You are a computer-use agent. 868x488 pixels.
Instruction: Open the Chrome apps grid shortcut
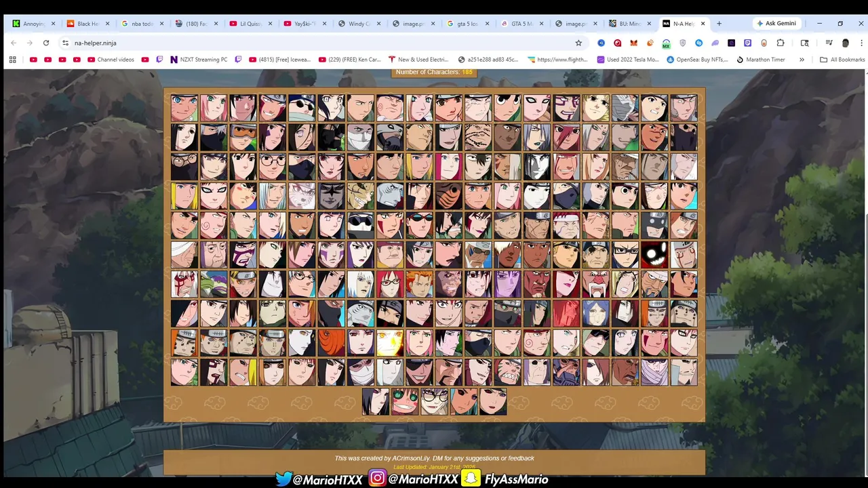click(12, 60)
